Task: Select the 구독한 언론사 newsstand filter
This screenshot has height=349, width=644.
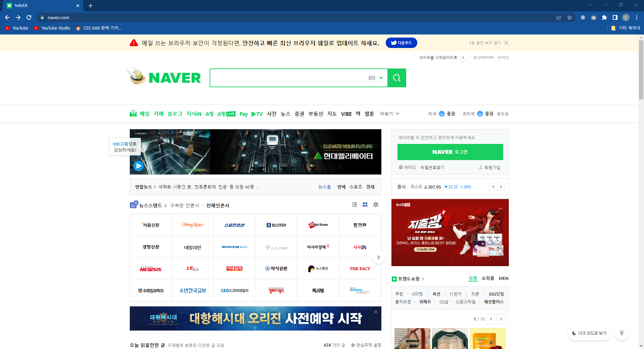Action: pos(184,205)
